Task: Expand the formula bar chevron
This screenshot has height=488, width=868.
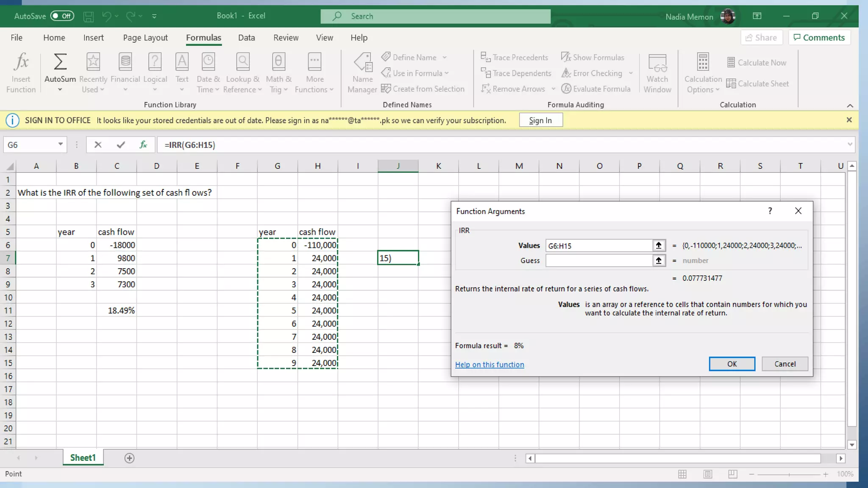Action: [850, 144]
